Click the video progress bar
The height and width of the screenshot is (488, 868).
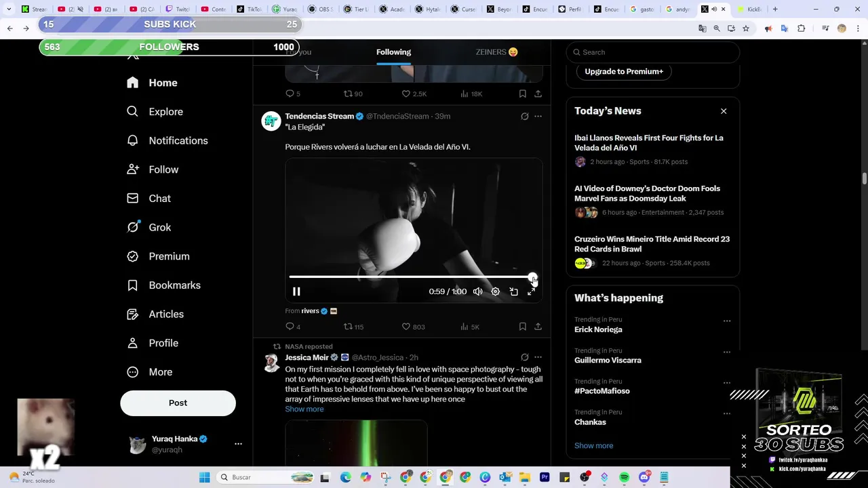(x=412, y=277)
